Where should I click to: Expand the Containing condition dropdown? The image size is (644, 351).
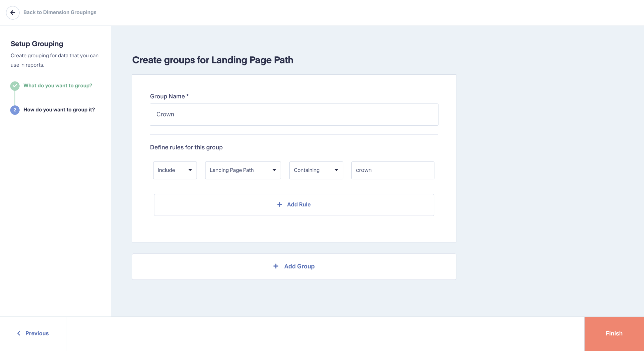point(316,170)
